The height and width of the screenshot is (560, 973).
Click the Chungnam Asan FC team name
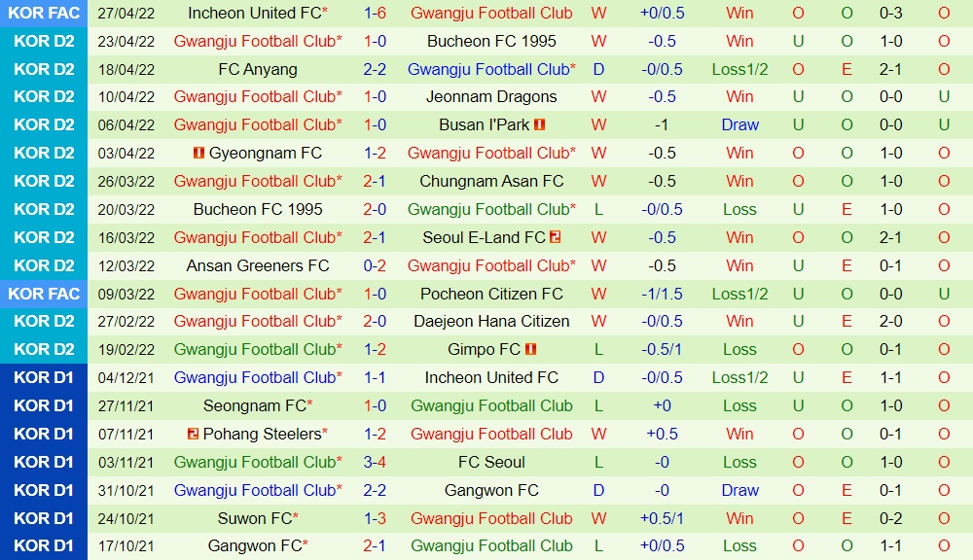[x=491, y=182]
